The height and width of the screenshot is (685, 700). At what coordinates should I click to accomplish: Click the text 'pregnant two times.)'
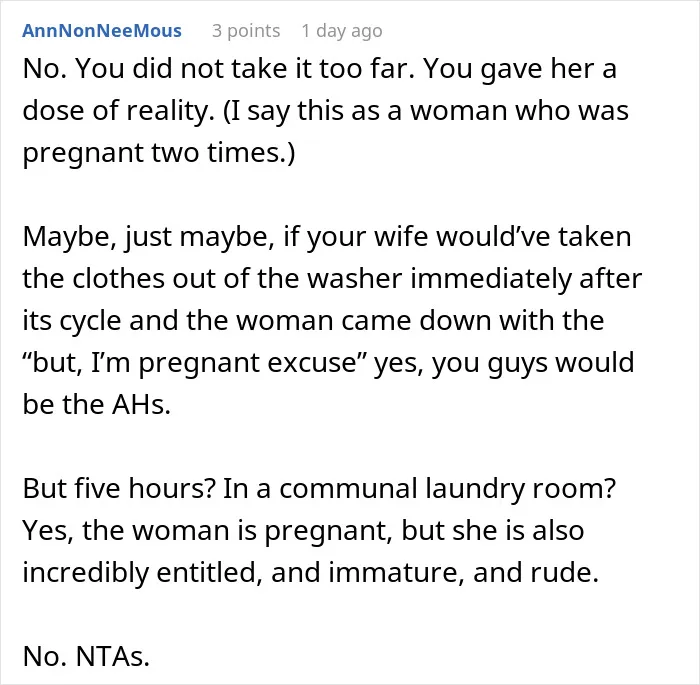159,153
